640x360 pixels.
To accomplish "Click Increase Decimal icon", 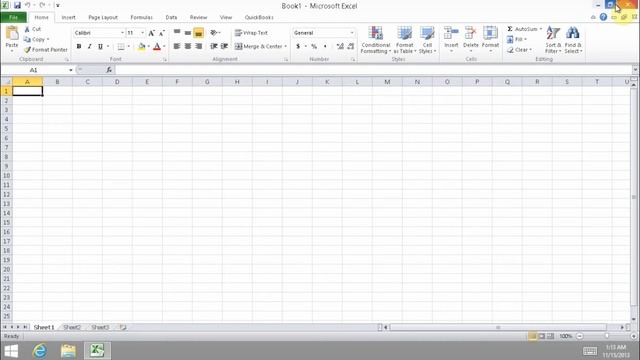I will click(340, 47).
